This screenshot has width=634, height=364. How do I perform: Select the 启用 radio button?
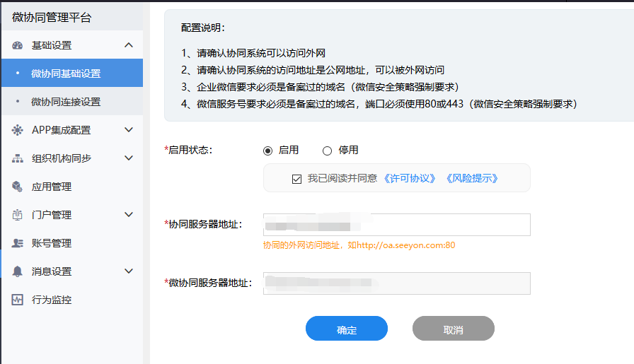(x=267, y=151)
